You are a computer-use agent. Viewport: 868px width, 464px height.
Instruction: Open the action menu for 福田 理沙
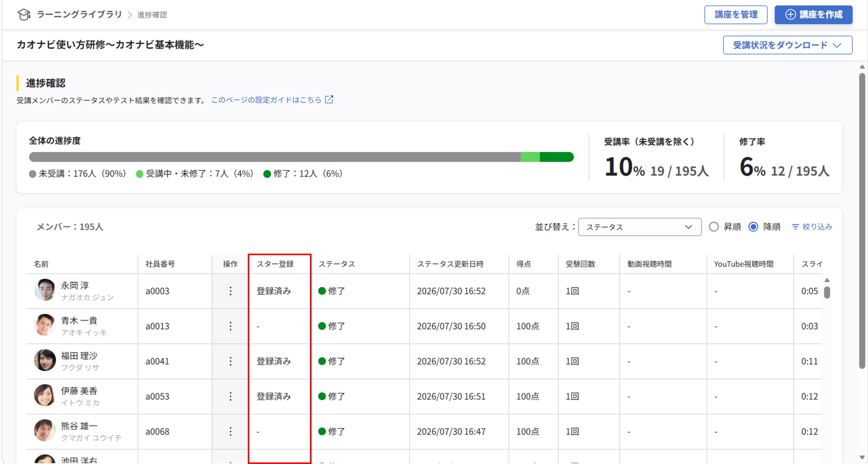(x=230, y=361)
